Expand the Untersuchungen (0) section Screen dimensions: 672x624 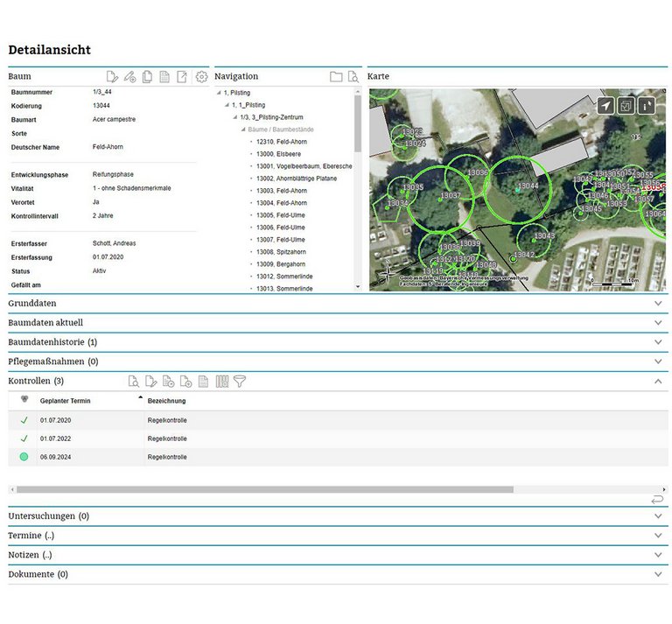pyautogui.click(x=658, y=516)
